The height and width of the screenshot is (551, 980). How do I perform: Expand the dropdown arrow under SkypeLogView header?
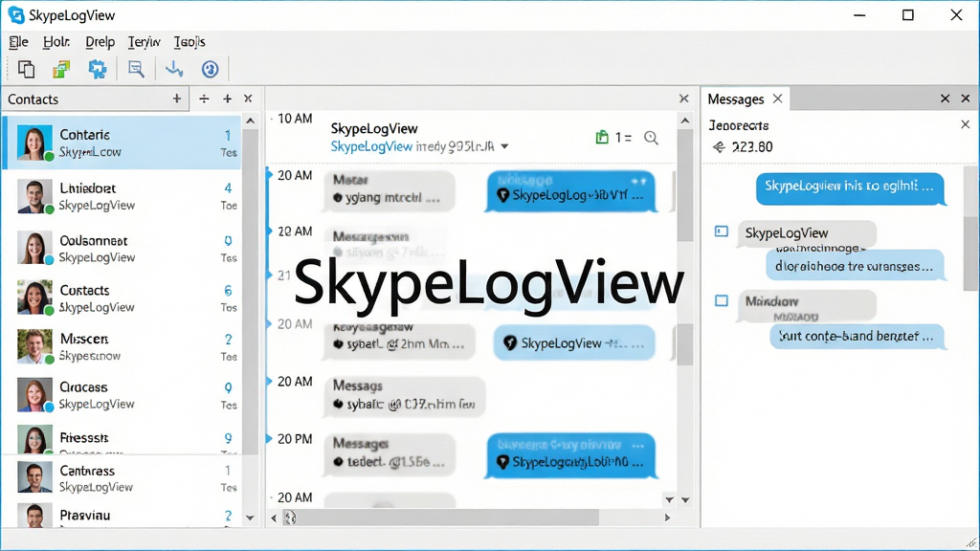504,146
